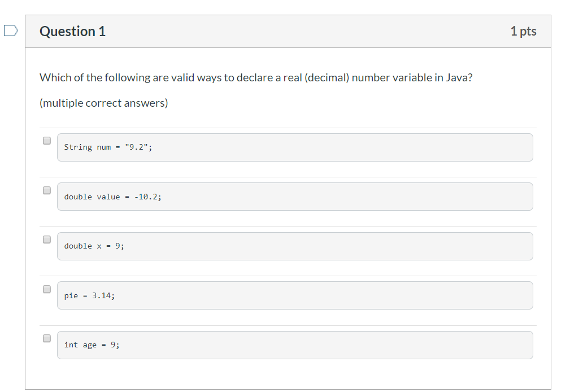This screenshot has width=570, height=392.
Task: Click the 'double x = 9;' code box
Action: (294, 246)
